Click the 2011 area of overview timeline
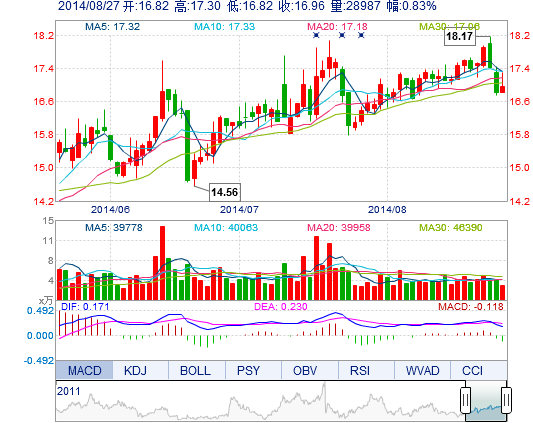This screenshot has height=423, width=533. tap(69, 391)
